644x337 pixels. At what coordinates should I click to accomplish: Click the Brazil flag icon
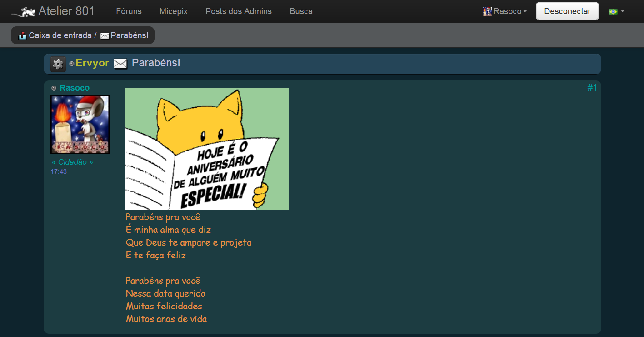click(613, 12)
